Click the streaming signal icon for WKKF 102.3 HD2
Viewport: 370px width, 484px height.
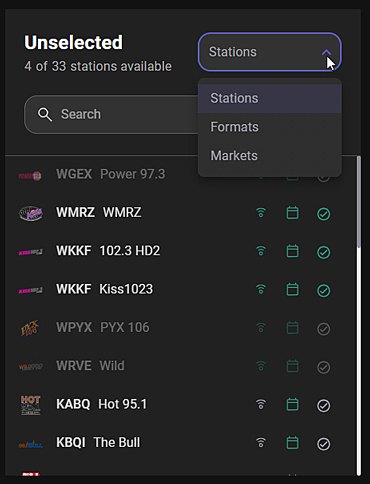[261, 251]
